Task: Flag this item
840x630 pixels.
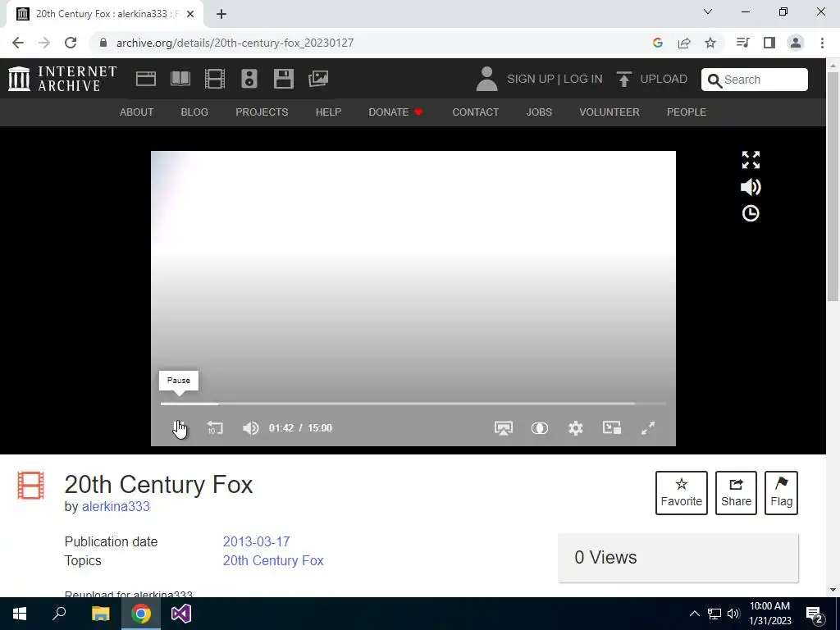Action: coord(781,493)
